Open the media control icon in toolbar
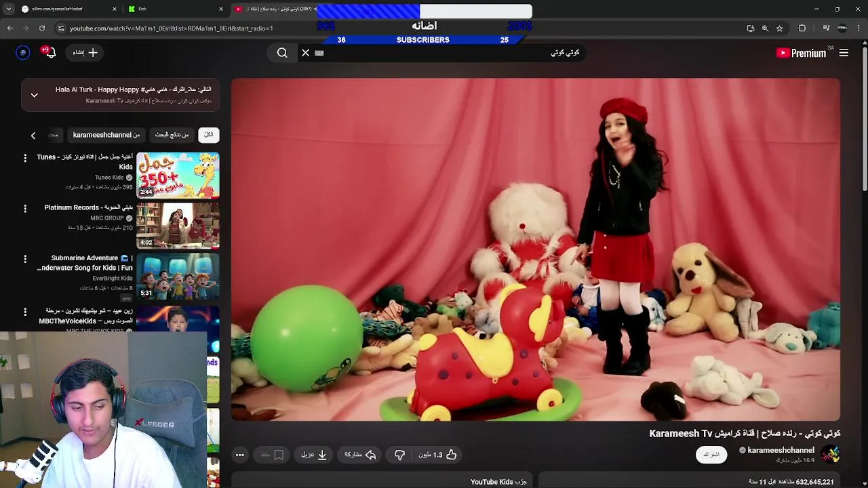The image size is (868, 488). coord(826,28)
